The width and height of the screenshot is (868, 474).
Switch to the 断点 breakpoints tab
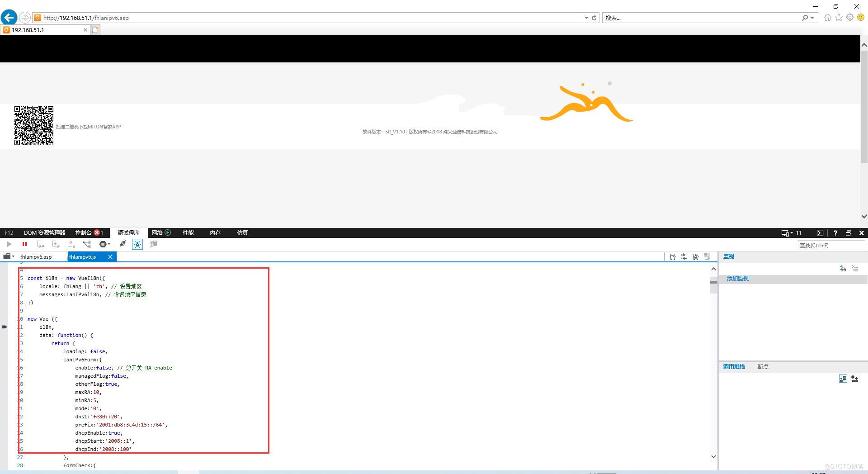coord(763,367)
